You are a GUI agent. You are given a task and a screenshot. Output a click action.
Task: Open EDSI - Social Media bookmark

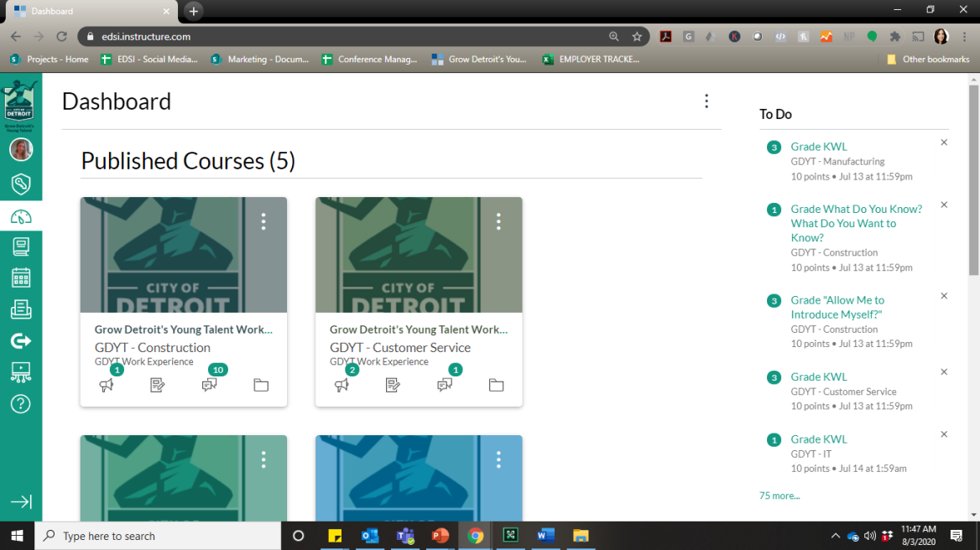[x=149, y=60]
